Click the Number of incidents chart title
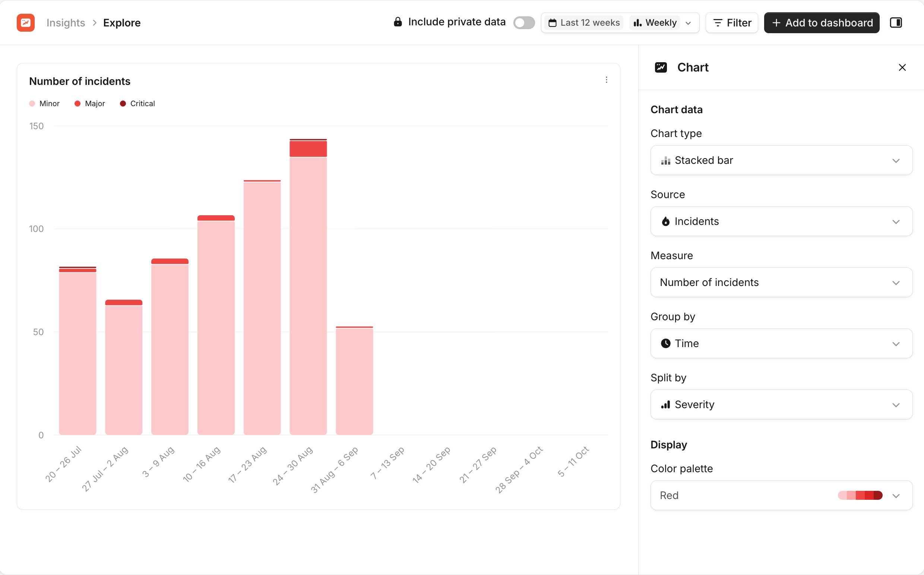Viewport: 924px width, 575px height. [79, 82]
